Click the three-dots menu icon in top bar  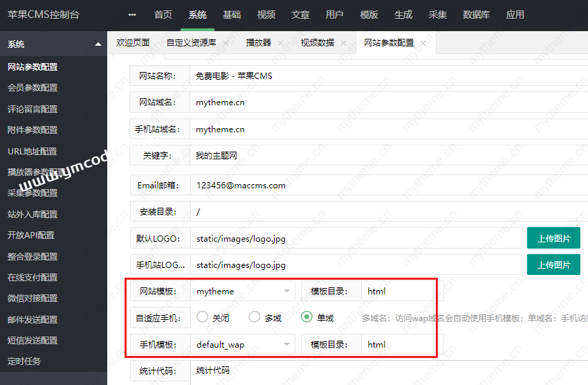pos(132,15)
